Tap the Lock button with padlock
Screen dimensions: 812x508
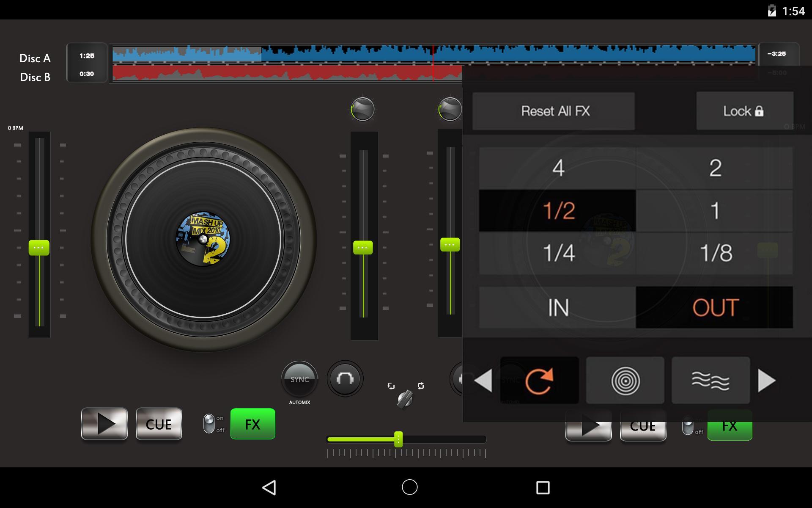coord(744,111)
